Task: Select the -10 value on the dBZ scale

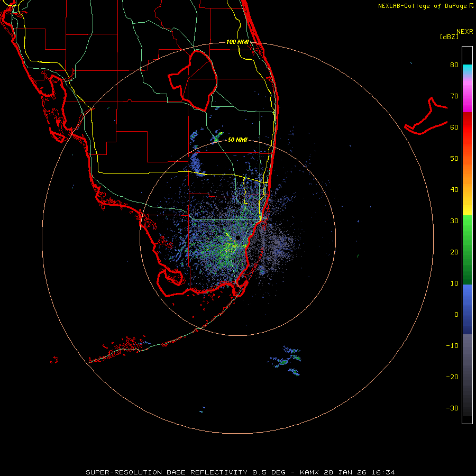Action: [452, 346]
